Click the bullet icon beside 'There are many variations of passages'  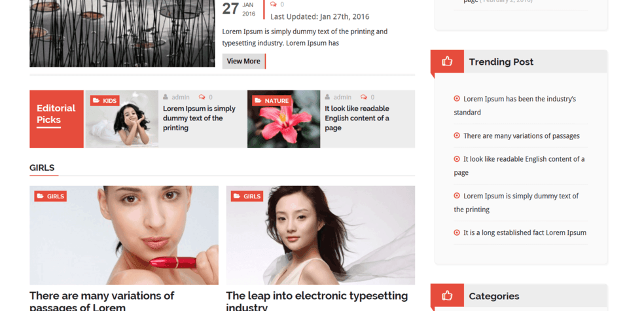click(457, 136)
